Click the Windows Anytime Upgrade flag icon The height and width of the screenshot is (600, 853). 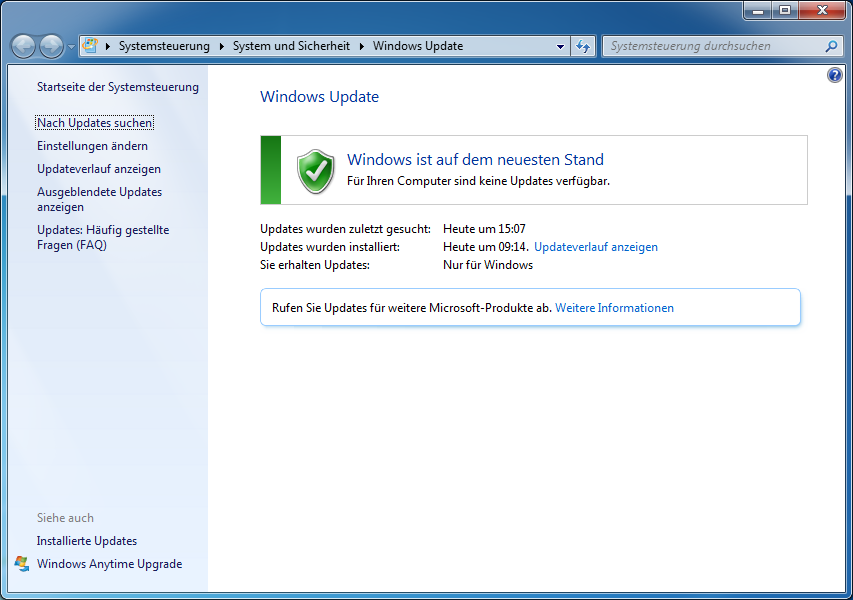pyautogui.click(x=22, y=564)
